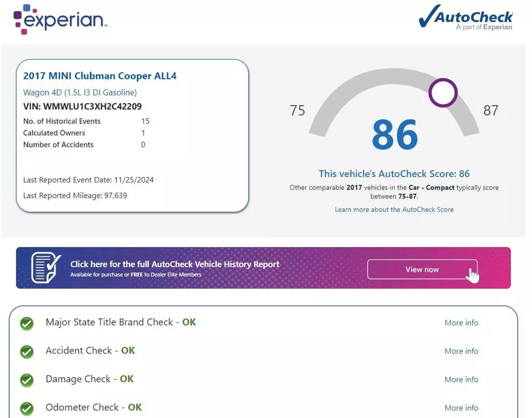Click Damage Check - OK text
The height and width of the screenshot is (418, 532).
[90, 379]
